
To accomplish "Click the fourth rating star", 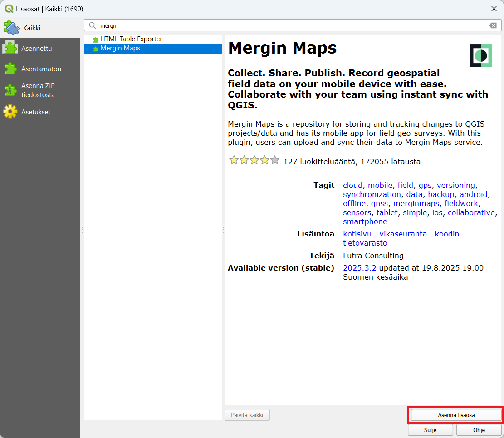I will tap(264, 160).
